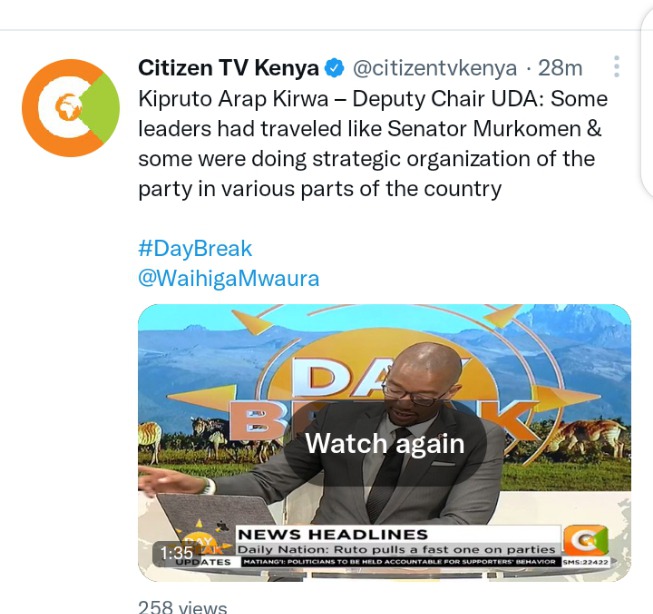Click the Daily Nation headline ticker text

pyautogui.click(x=396, y=549)
